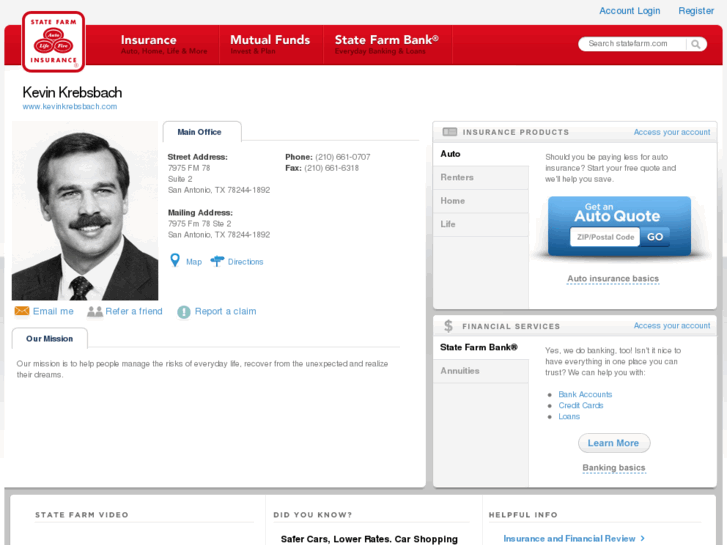Click the Report a claim link

(225, 311)
